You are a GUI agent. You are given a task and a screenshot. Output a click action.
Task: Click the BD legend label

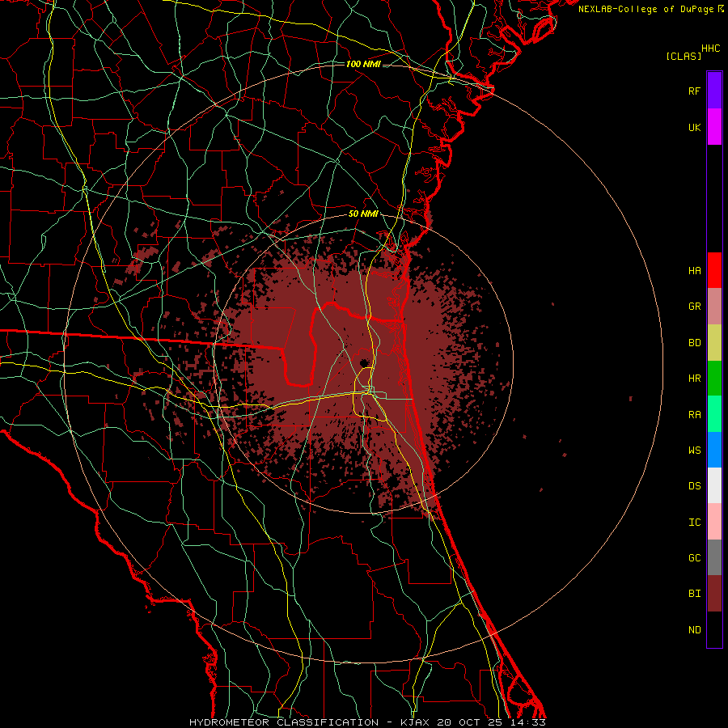(x=694, y=343)
